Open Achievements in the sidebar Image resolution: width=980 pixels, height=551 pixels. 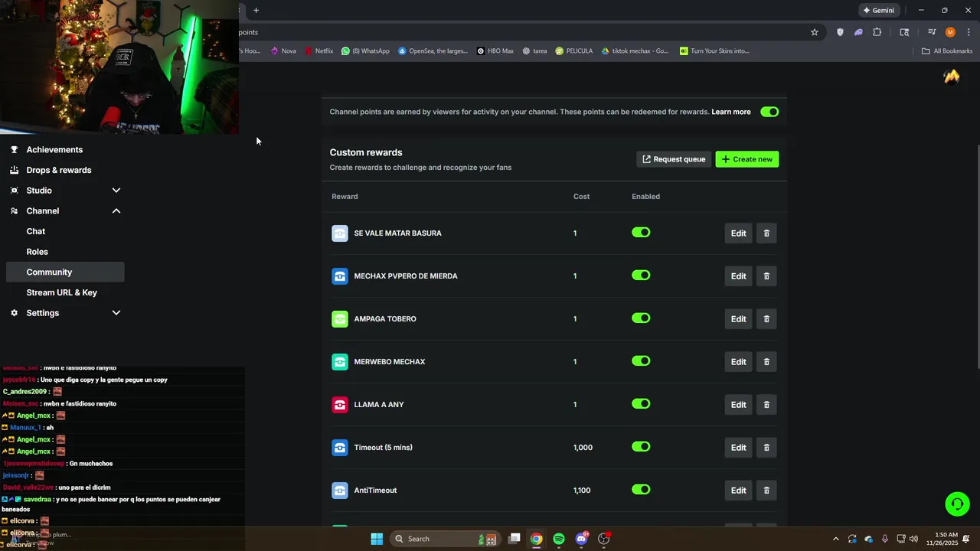(54, 150)
